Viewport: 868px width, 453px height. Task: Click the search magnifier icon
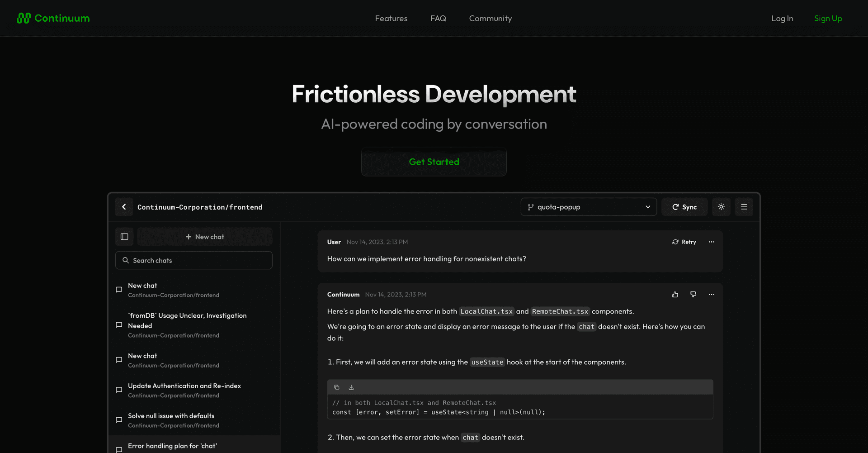click(x=126, y=260)
